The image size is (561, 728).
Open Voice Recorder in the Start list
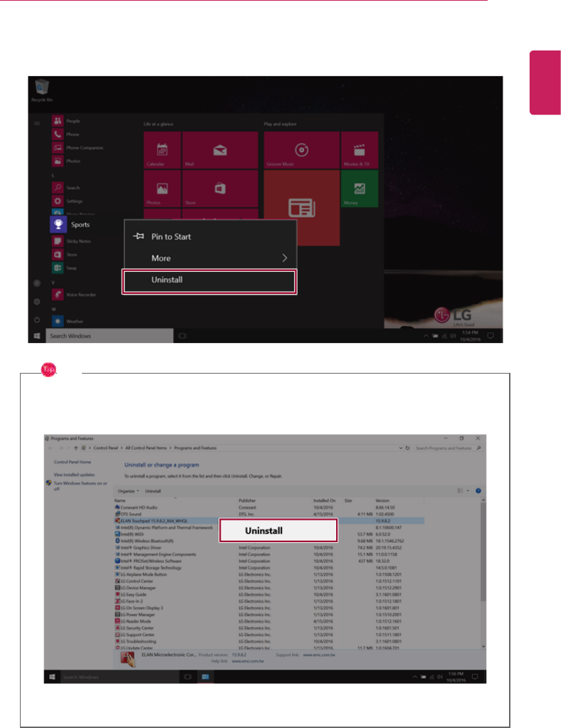pos(74,295)
